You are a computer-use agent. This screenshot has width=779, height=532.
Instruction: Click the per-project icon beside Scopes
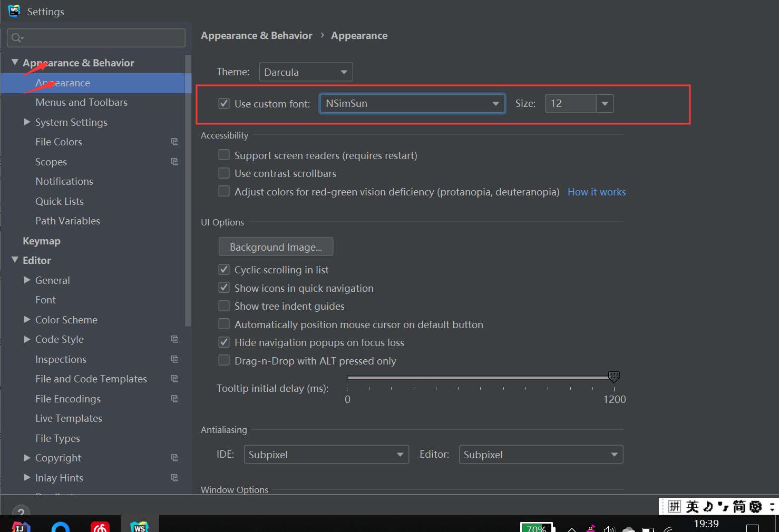[x=175, y=162]
